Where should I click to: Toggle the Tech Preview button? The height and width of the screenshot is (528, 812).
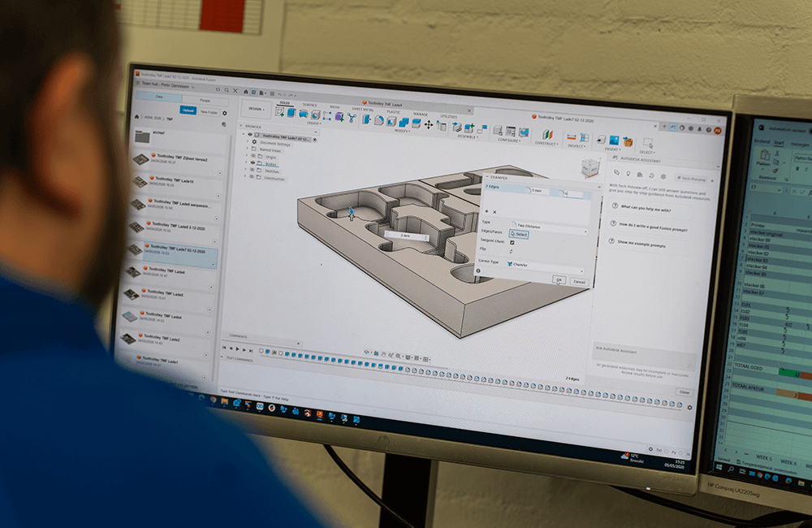pyautogui.click(x=691, y=178)
